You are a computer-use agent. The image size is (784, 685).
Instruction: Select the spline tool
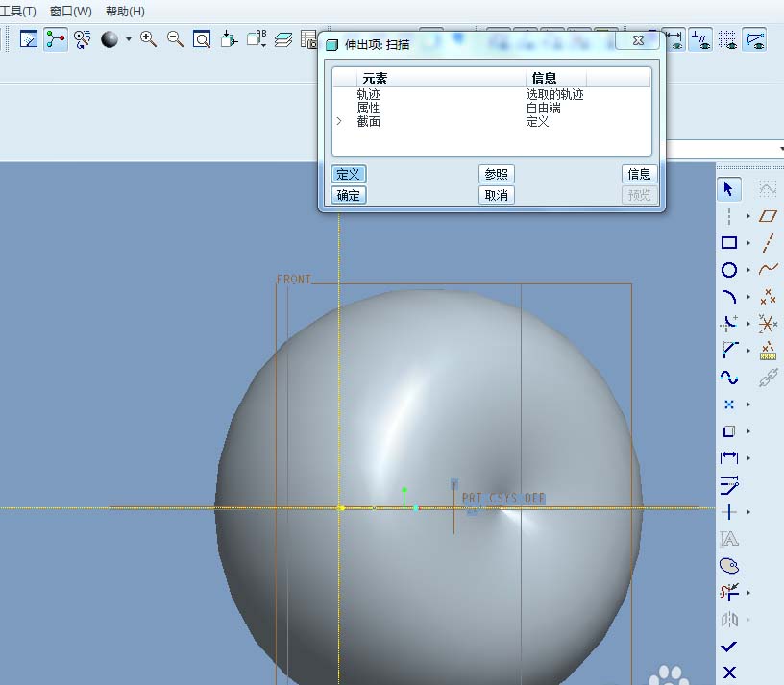coord(729,378)
